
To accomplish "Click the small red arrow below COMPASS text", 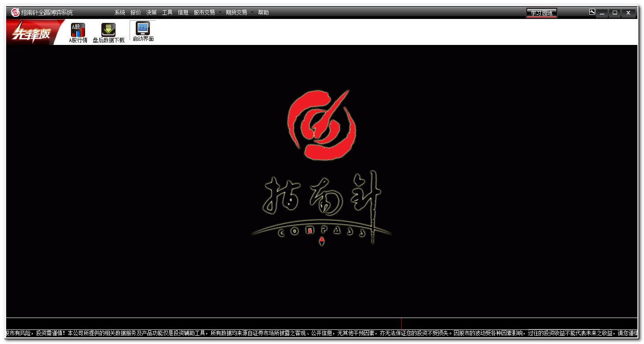I will click(x=321, y=240).
